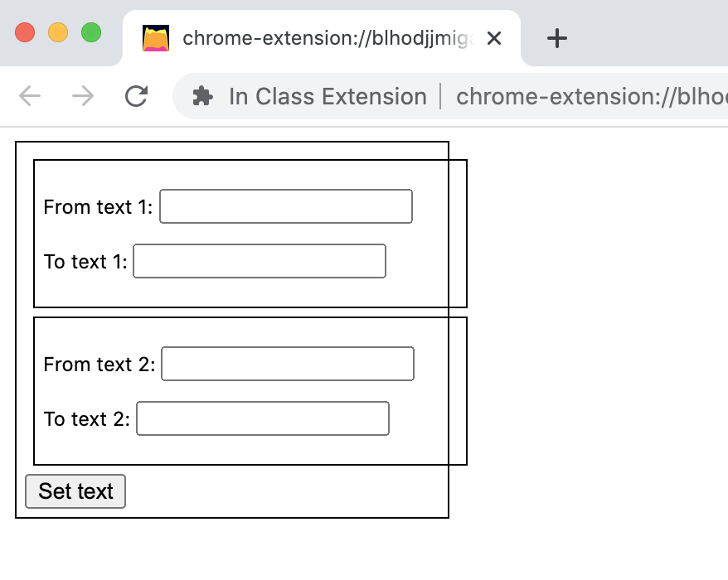This screenshot has height=580, width=728.
Task: Open a new tab with plus button
Action: coord(557,38)
